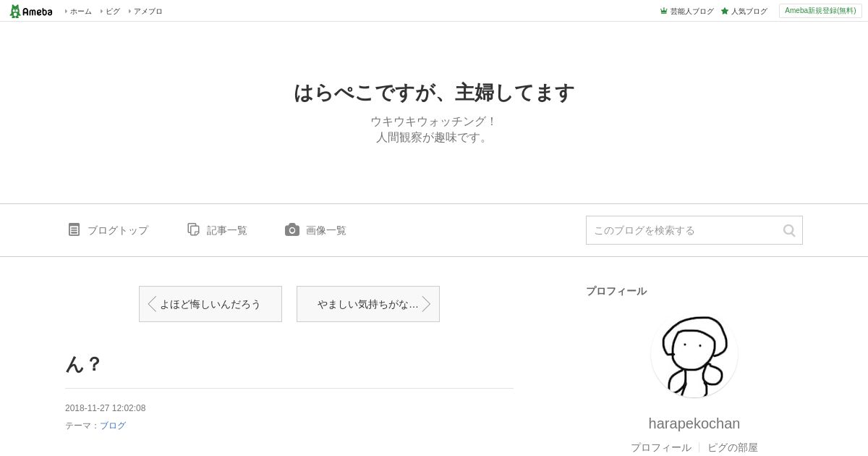Click the crown icon by 芸能人ブログ

point(663,11)
